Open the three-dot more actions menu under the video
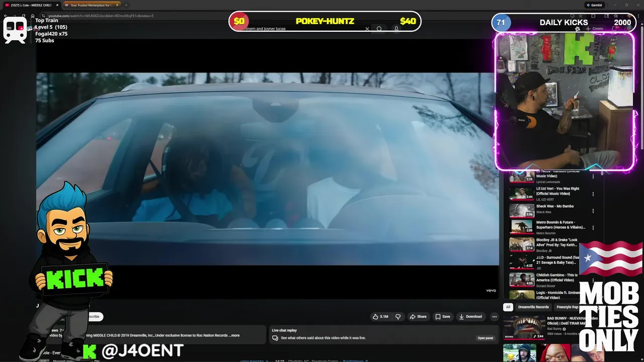644x362 pixels. point(495,317)
